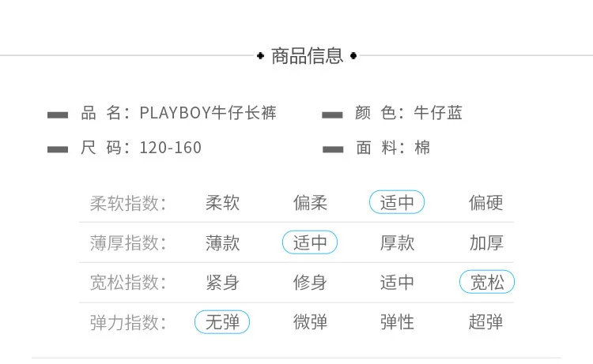Select circled 适中 in 柔软指数 row
The height and width of the screenshot is (364, 593).
tap(397, 202)
